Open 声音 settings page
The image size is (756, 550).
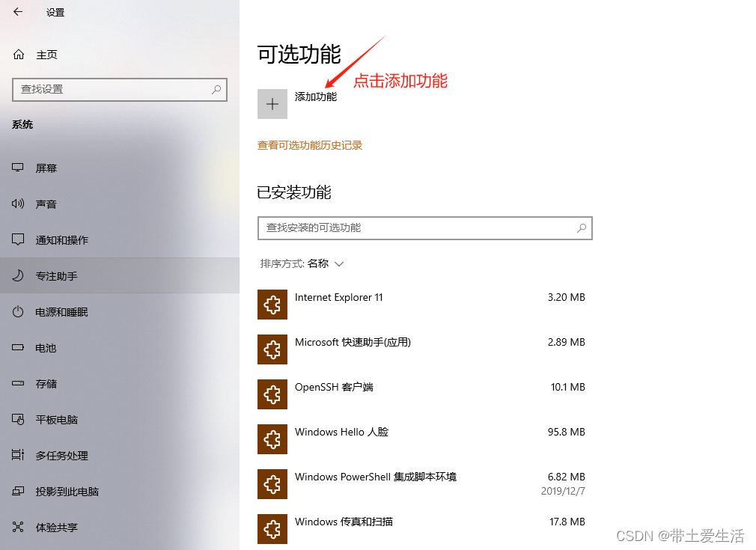tap(120, 204)
